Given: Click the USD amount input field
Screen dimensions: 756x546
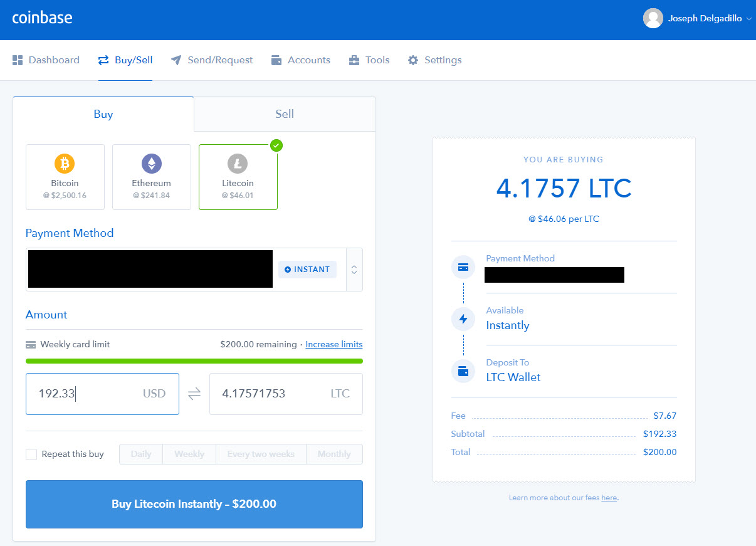Looking at the screenshot, I should (x=102, y=394).
